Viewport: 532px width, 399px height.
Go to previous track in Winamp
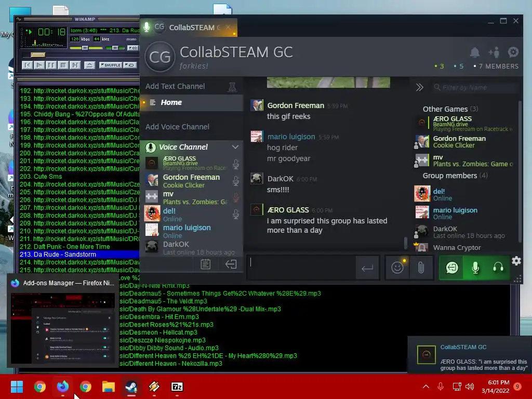[x=28, y=65]
